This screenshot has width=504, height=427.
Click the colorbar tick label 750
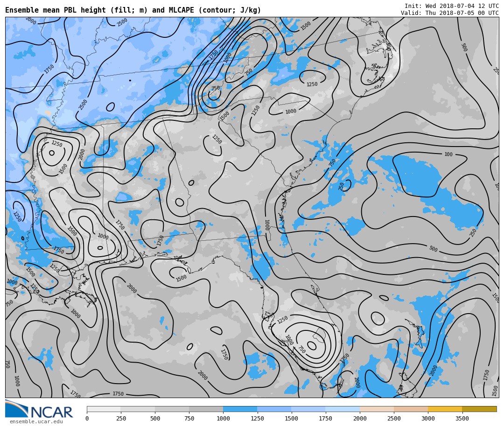pos(189,419)
